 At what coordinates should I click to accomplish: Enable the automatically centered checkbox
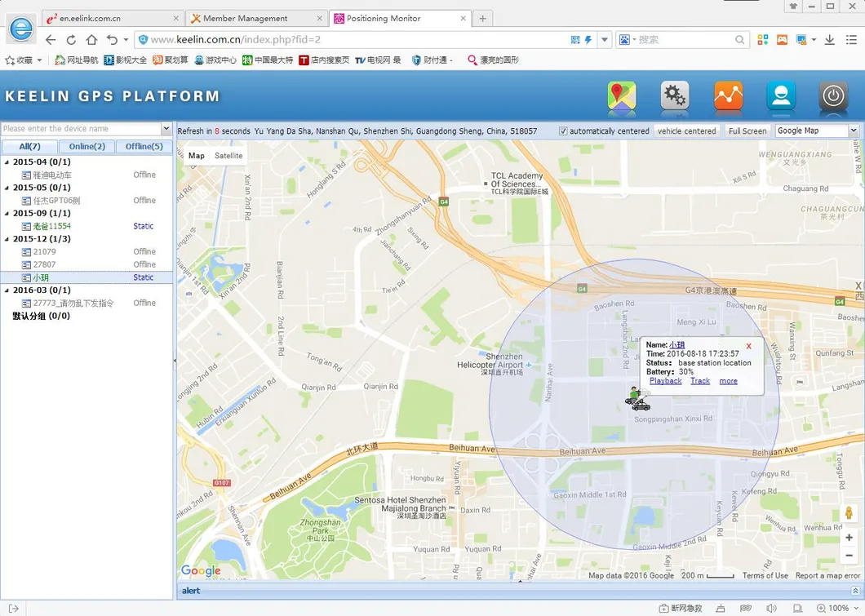(x=562, y=130)
